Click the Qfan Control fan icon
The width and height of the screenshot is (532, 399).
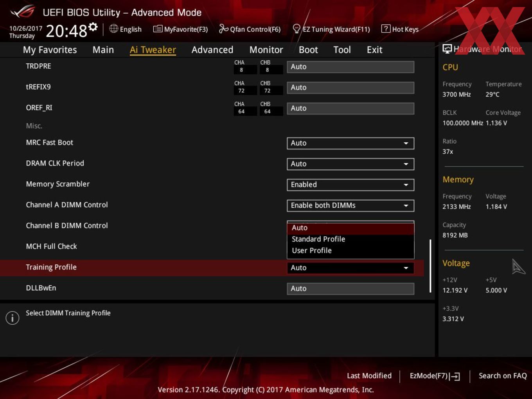click(x=223, y=29)
